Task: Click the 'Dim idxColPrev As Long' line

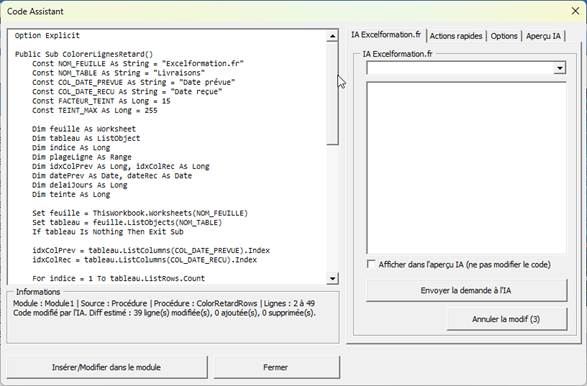Action: tap(121, 167)
